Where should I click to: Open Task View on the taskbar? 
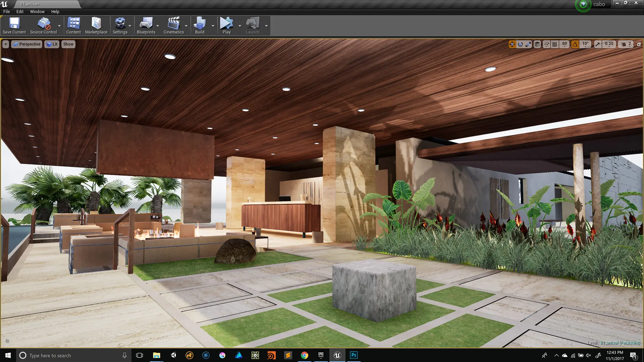139,355
